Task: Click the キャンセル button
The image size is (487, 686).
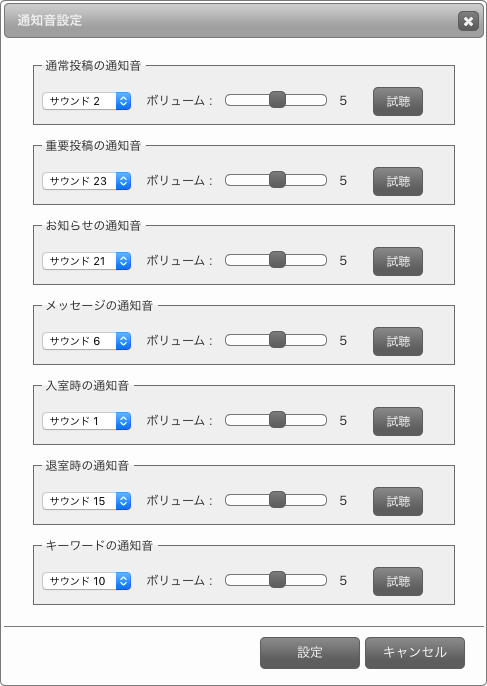Action: tap(415, 653)
